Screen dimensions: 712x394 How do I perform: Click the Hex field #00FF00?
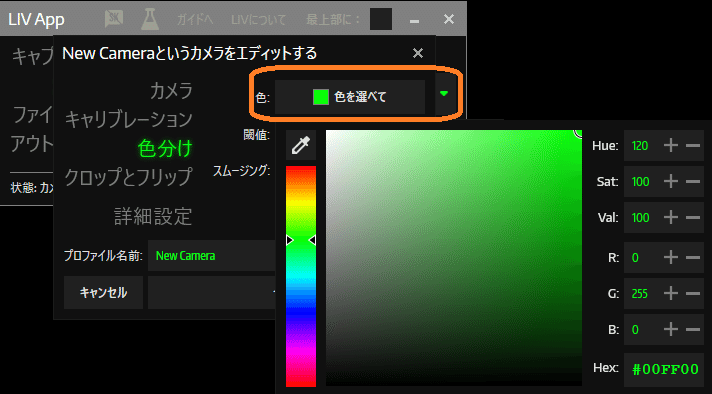tap(664, 369)
